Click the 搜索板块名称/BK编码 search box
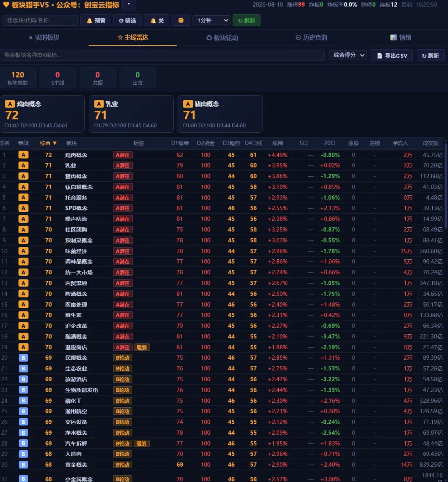The image size is (448, 482). (163, 55)
